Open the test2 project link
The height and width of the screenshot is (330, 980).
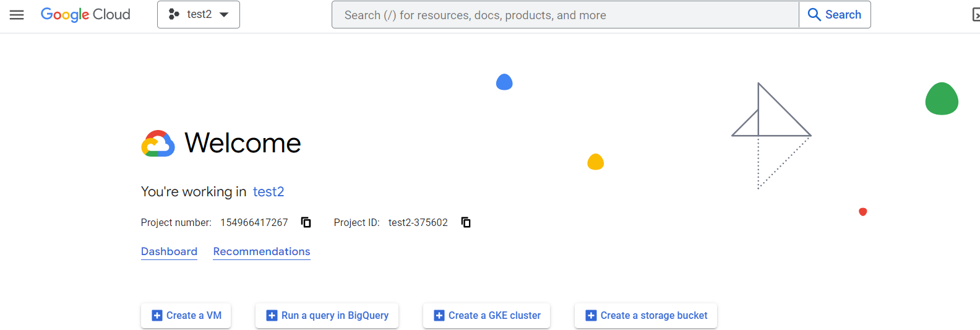click(x=269, y=192)
